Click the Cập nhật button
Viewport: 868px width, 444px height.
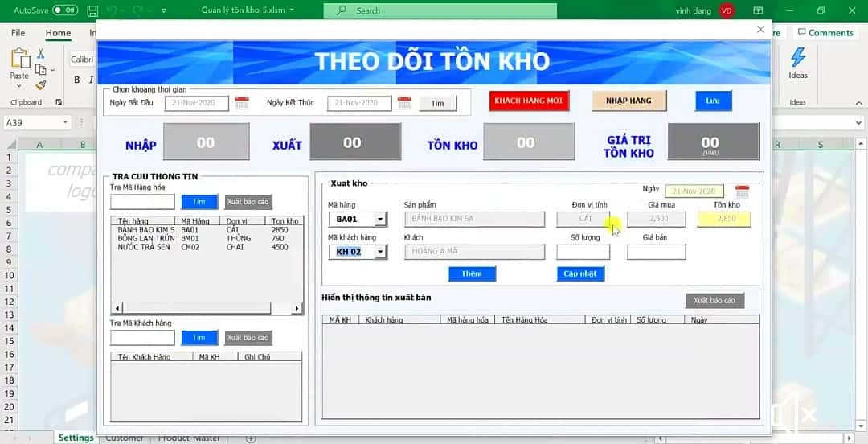click(581, 273)
